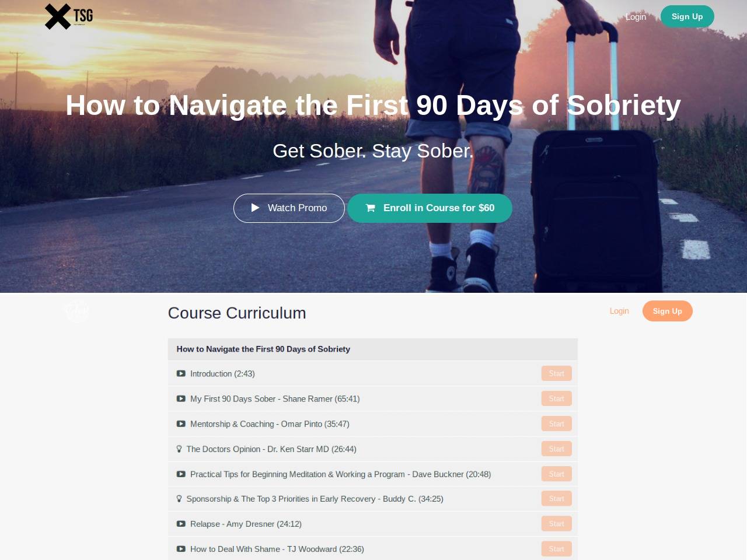Viewport: 747px width, 560px height.
Task: Click the TSG logo in the header
Action: 69,16
